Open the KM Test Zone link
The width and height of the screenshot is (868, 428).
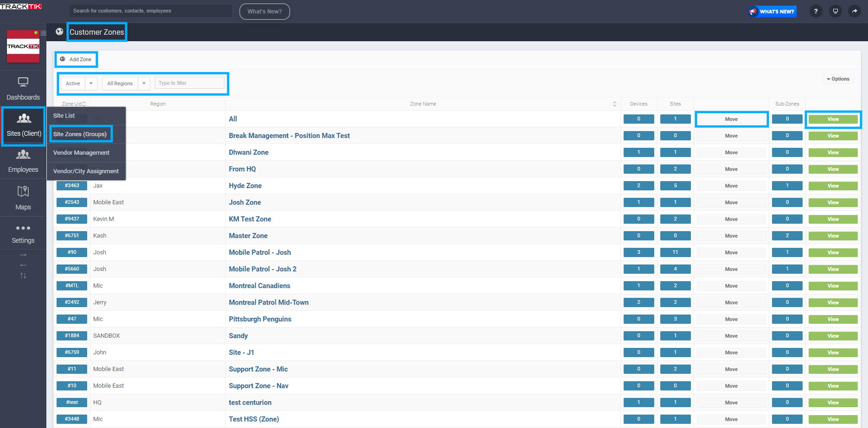[x=250, y=219]
